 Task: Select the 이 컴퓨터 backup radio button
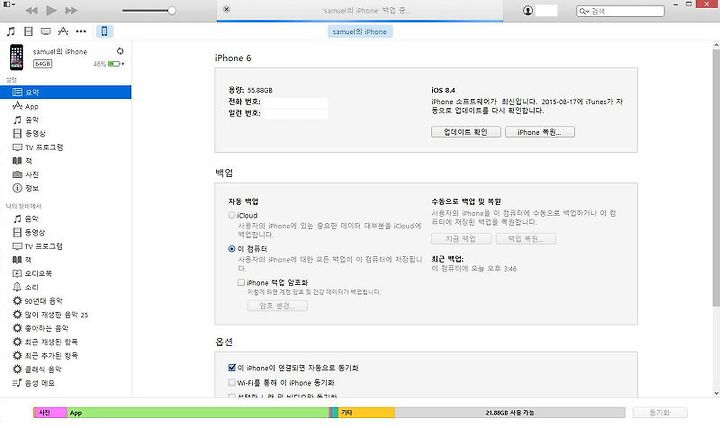232,249
